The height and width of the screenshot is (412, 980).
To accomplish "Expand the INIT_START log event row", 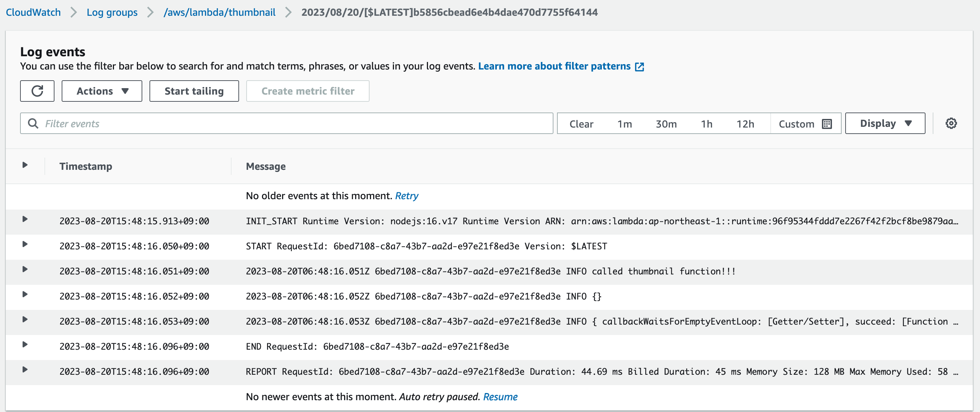I will point(25,219).
